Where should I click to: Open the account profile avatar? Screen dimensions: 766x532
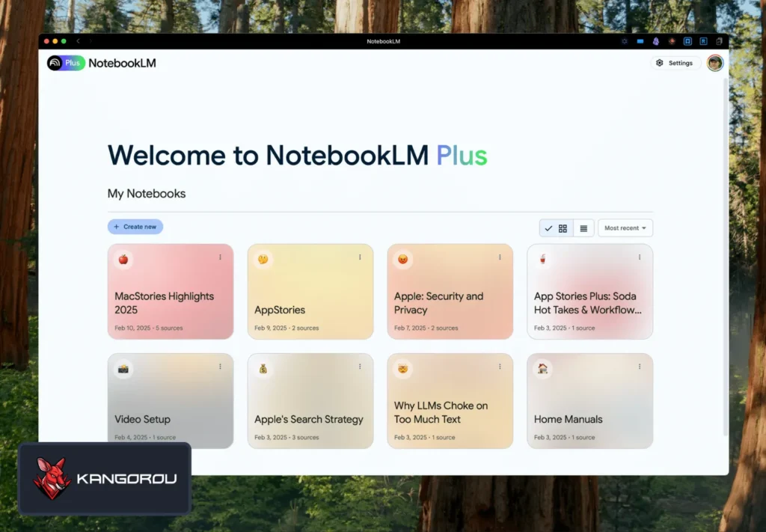point(714,63)
